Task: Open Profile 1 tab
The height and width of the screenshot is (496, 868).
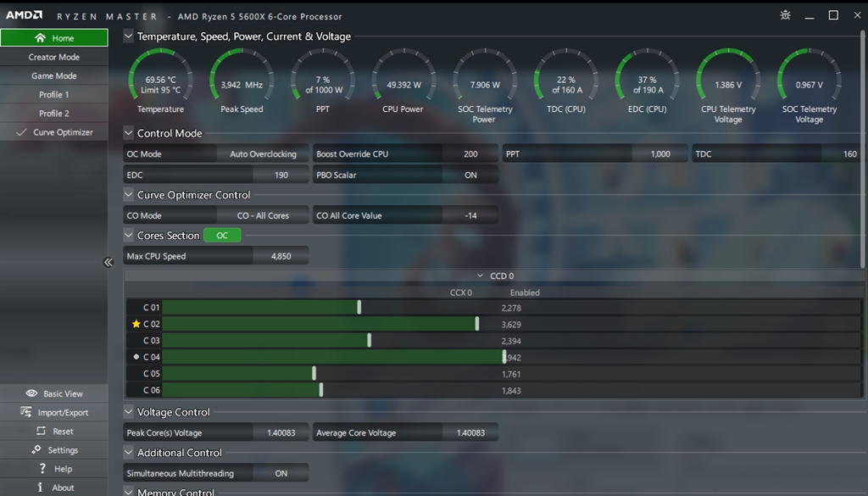Action: 54,95
